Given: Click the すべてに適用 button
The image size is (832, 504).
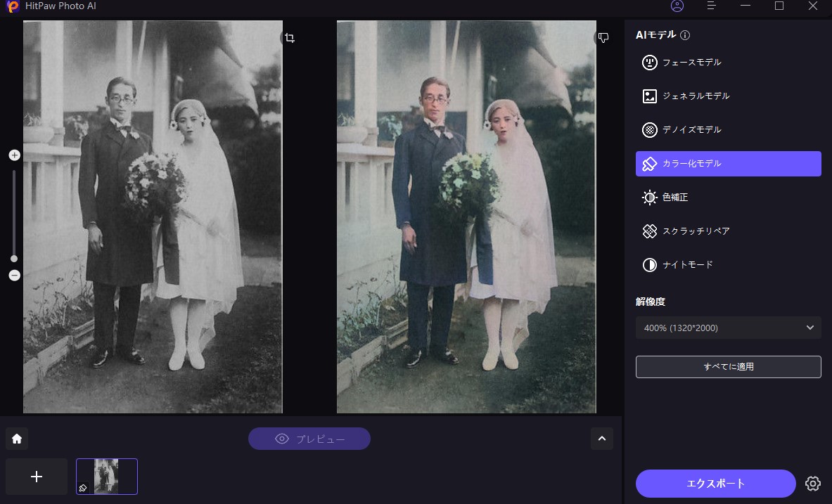Looking at the screenshot, I should [728, 367].
